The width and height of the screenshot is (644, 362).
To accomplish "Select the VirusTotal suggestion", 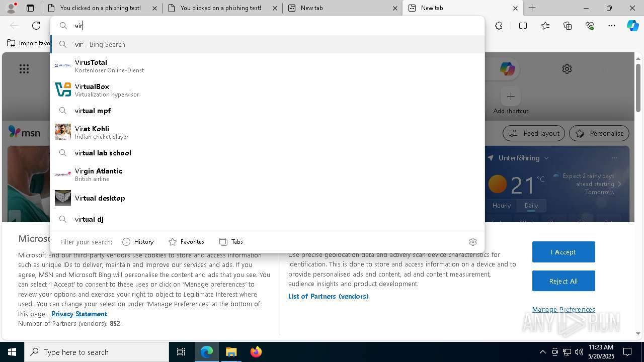I will coord(268,66).
